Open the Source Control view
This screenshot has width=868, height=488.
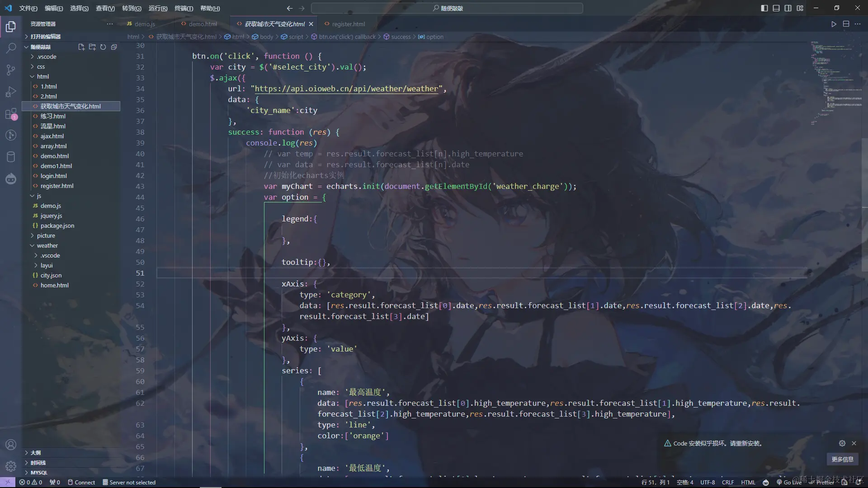(x=11, y=70)
